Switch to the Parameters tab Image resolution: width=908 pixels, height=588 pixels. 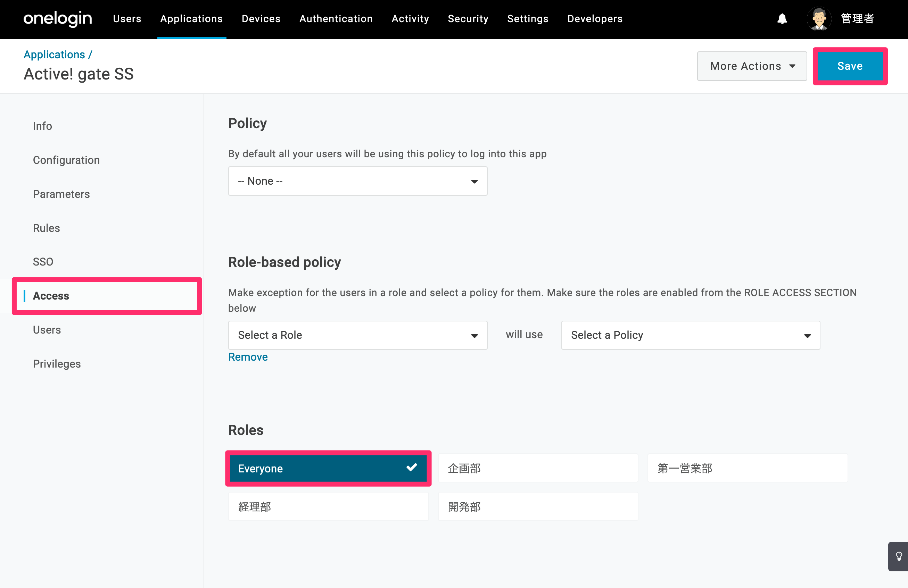click(x=61, y=194)
